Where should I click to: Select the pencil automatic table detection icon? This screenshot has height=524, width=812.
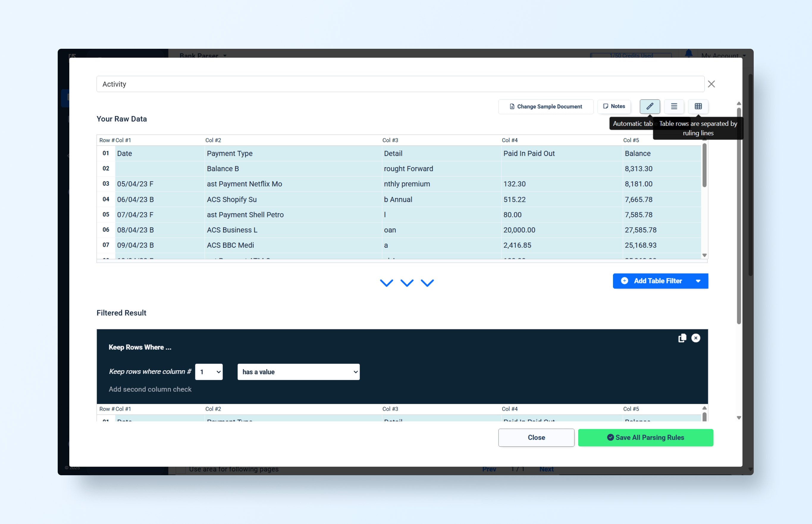[x=649, y=106]
